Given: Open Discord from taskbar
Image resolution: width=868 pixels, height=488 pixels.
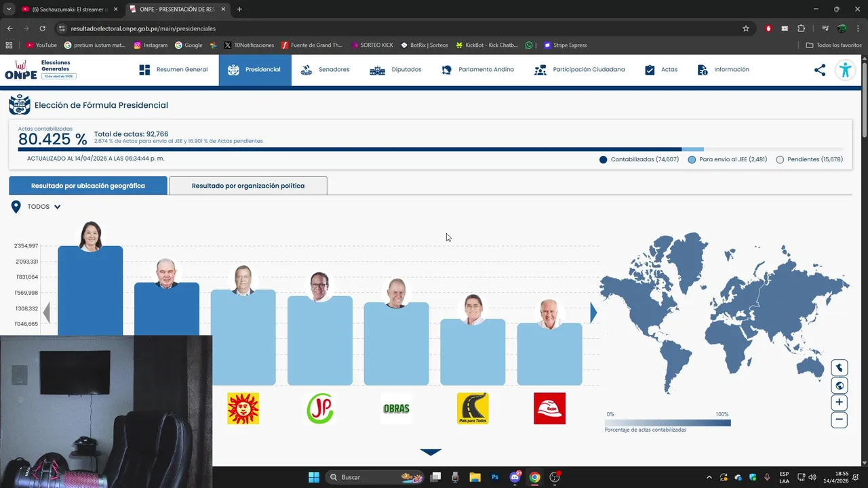Looking at the screenshot, I should pyautogui.click(x=515, y=477).
